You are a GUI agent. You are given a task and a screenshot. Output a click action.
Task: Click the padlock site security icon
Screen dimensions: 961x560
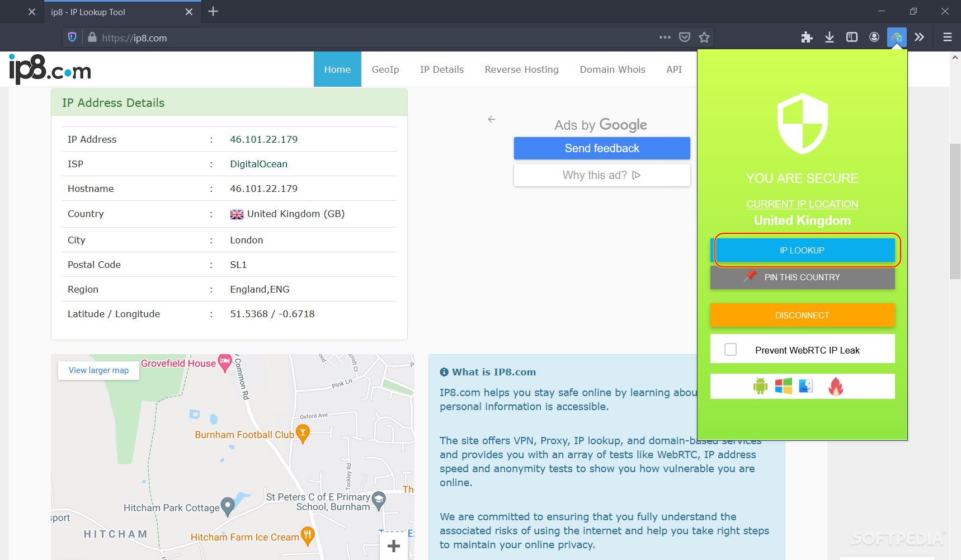pyautogui.click(x=92, y=37)
